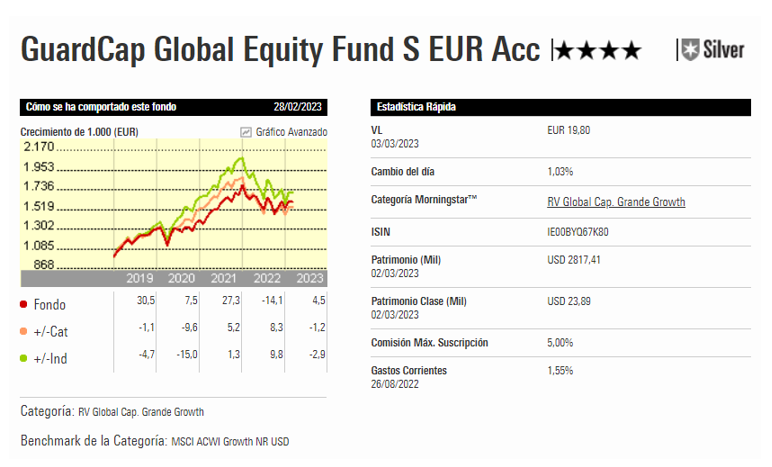Open the Gráfico Avanzado link

coord(291,132)
